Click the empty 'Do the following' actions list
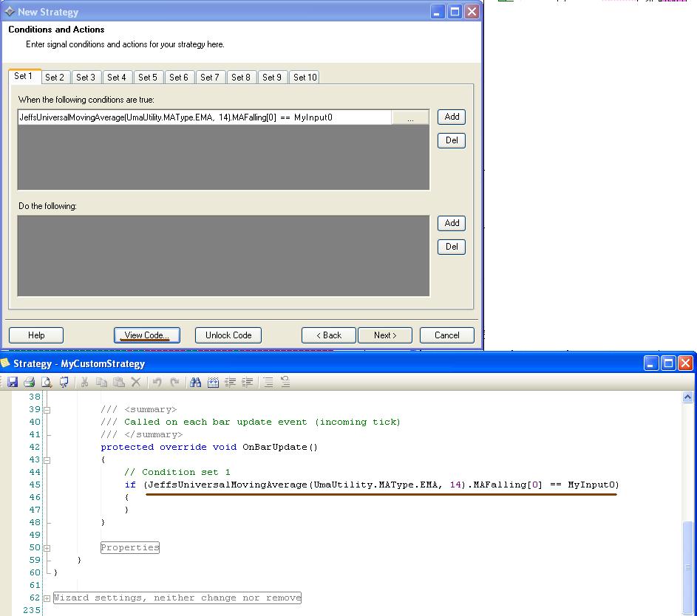 (224, 256)
